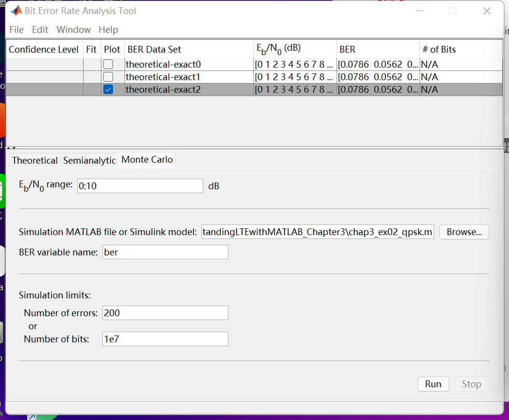Click the simulation file path field
This screenshot has width=509, height=420.
point(317,232)
